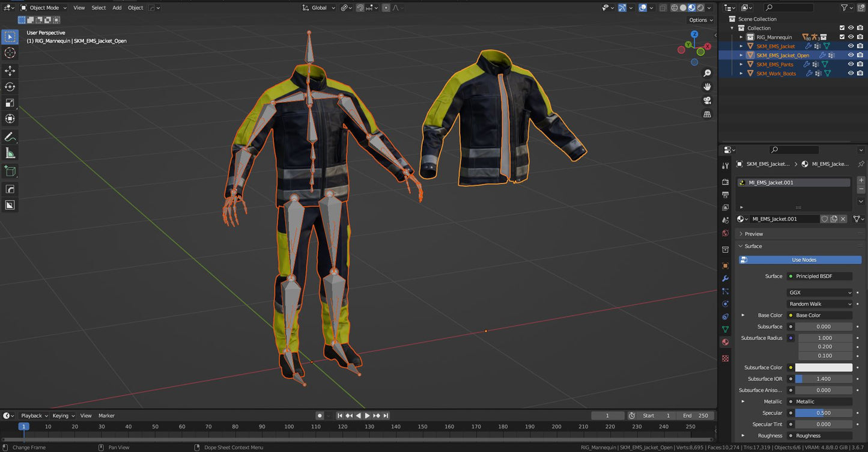Screen dimensions: 868x452
Task: Expand the Preview section in material properties
Action: 753,233
